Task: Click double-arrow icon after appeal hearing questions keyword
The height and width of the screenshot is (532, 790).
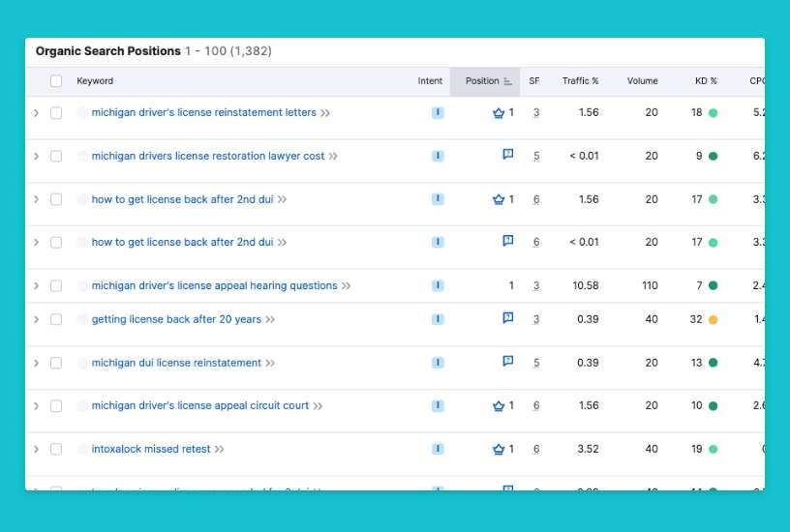Action: pyautogui.click(x=347, y=286)
